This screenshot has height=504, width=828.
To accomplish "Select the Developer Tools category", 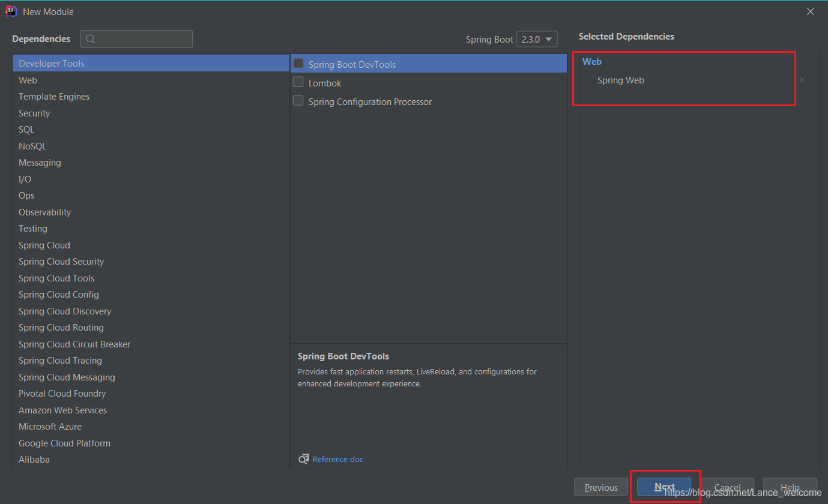I will 151,63.
